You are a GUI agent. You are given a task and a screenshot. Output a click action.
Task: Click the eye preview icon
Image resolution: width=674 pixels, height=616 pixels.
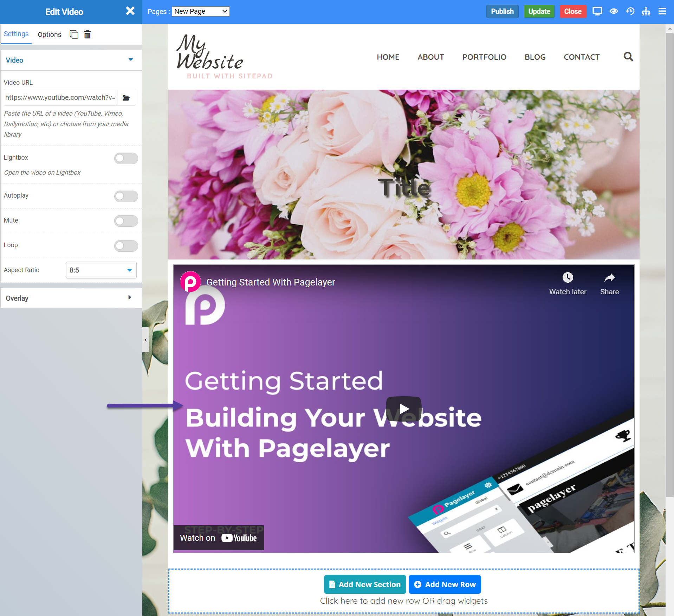click(614, 11)
